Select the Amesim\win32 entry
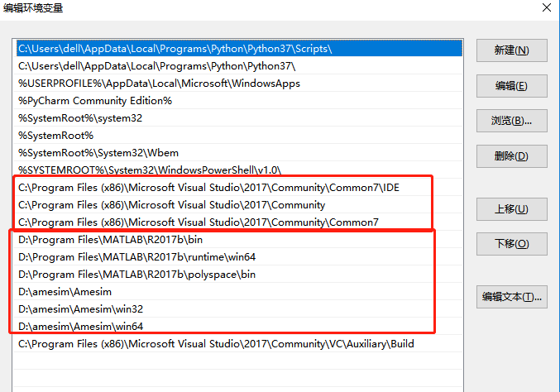Screen dimensions: 560x392 coord(238,308)
